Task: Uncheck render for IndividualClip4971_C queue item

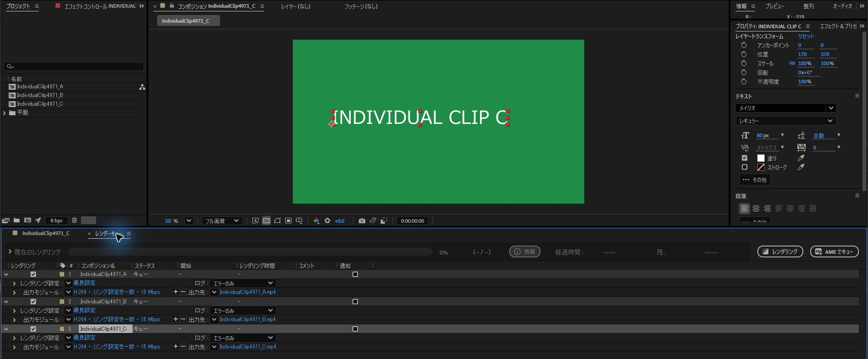Action: pyautogui.click(x=33, y=329)
